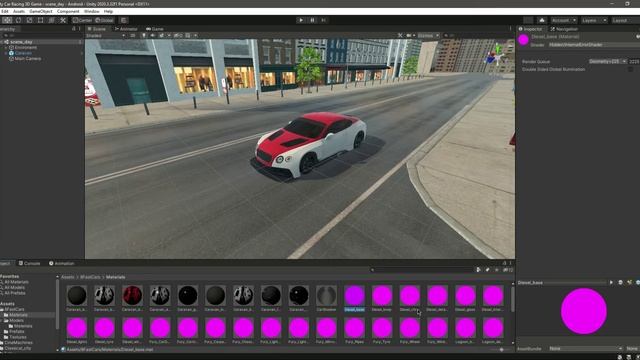640x360 pixels.
Task: Open the Component menu
Action: pyautogui.click(x=68, y=11)
